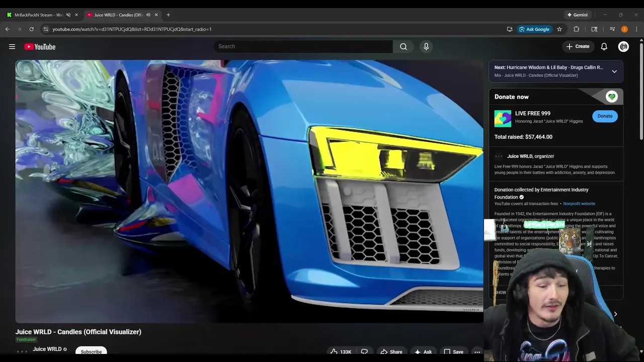Click the search magnifier button
The height and width of the screenshot is (362, 644).
pos(404,47)
